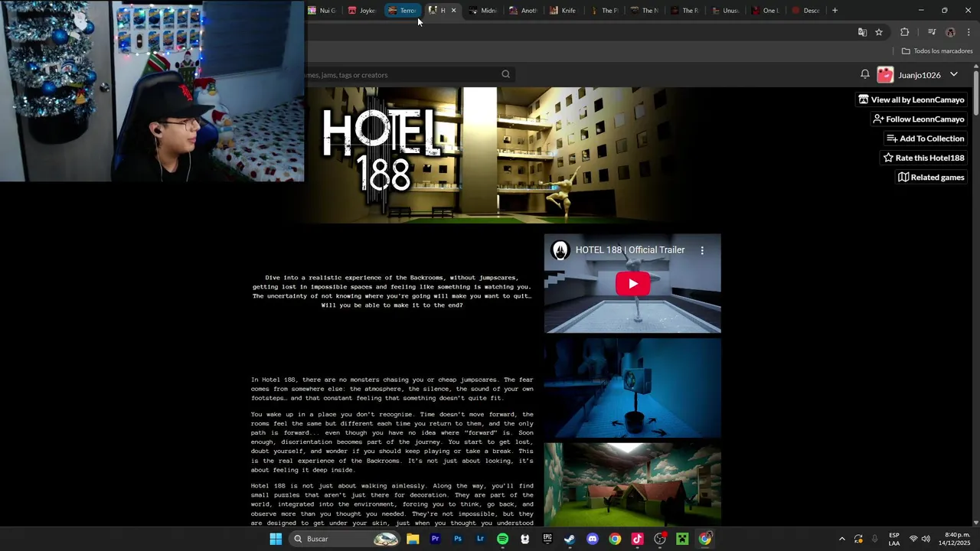Image resolution: width=980 pixels, height=551 pixels.
Task: Open the cartoon house room screenshot
Action: pos(632,485)
